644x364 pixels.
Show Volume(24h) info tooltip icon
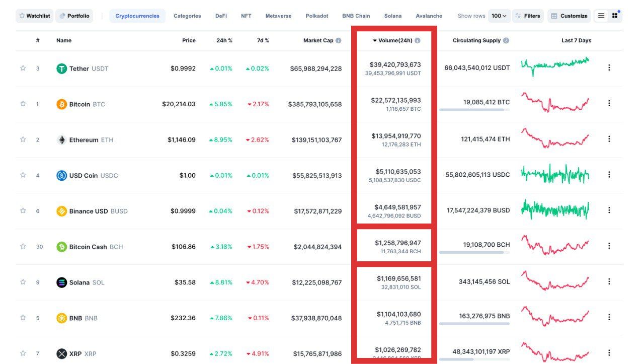[418, 40]
